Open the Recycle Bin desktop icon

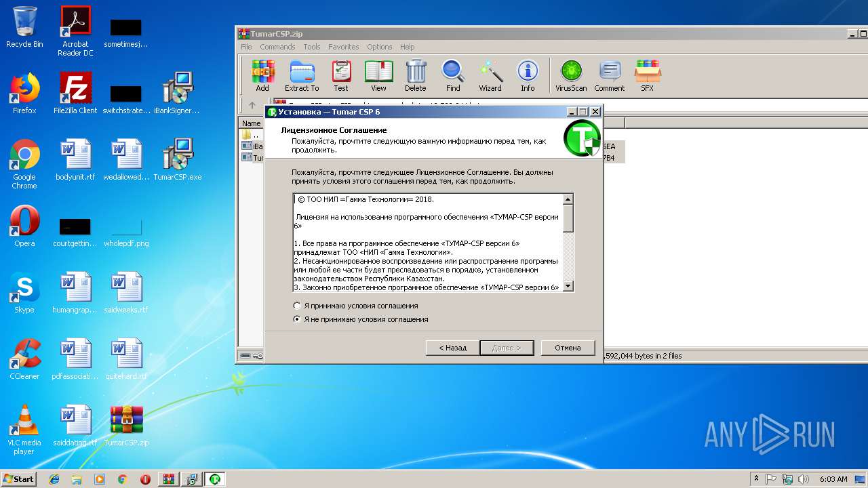click(x=24, y=27)
